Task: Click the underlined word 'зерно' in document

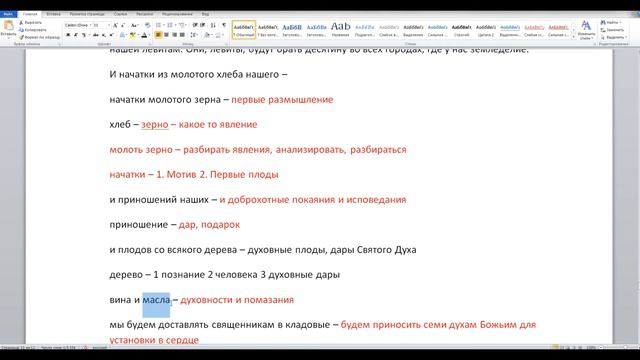Action: tap(155, 124)
